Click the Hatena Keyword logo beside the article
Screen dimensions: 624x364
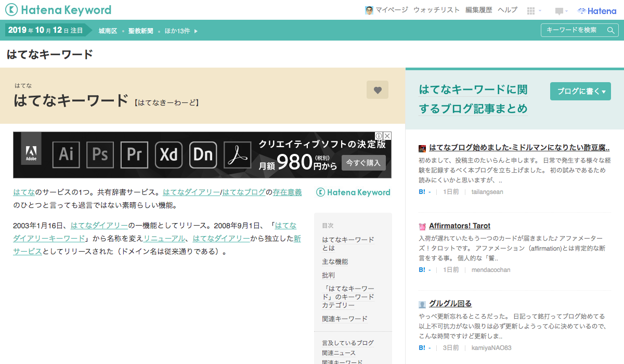353,192
